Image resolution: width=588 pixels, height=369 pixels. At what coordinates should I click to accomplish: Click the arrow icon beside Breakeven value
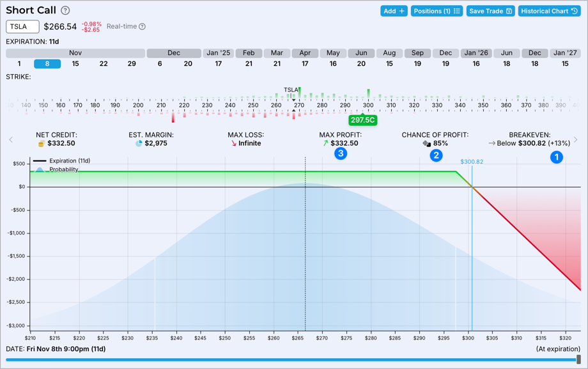491,143
